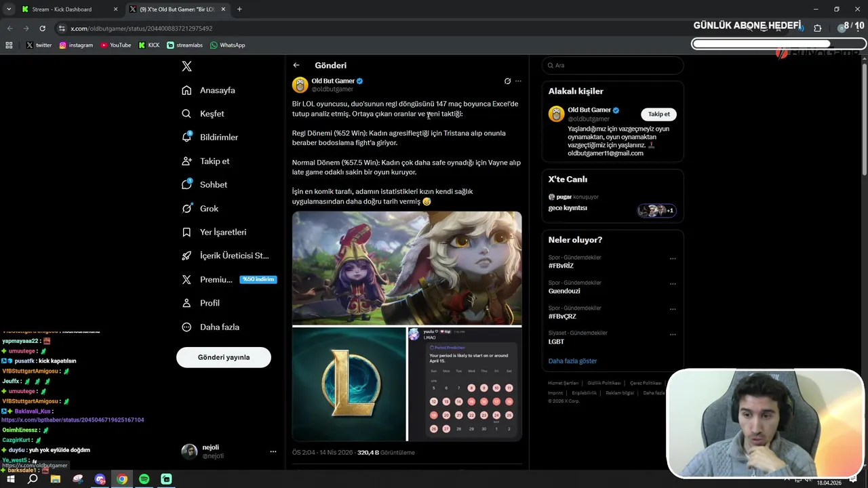Open more options for #FBvRİZ trend
Viewport: 868px width, 488px height.
(673, 258)
